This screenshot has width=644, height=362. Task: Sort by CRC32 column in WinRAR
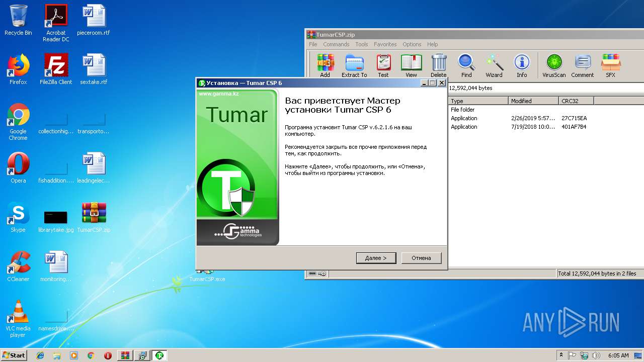(x=576, y=101)
